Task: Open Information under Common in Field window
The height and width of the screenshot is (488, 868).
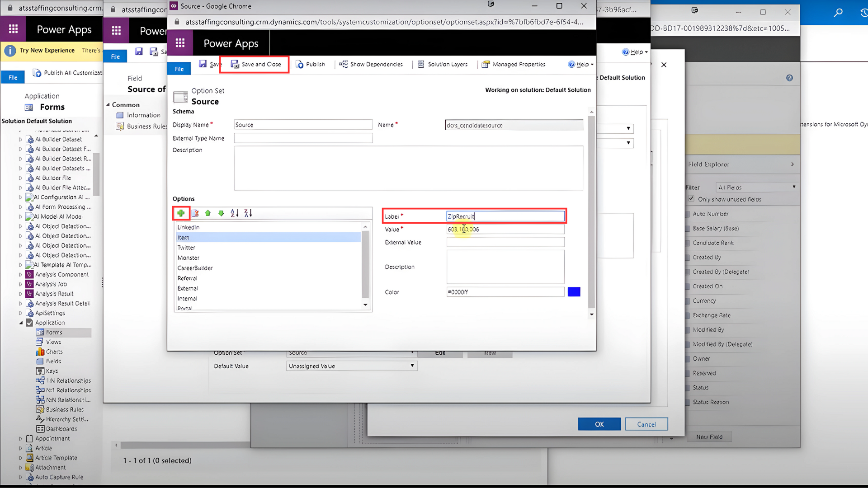Action: point(143,115)
